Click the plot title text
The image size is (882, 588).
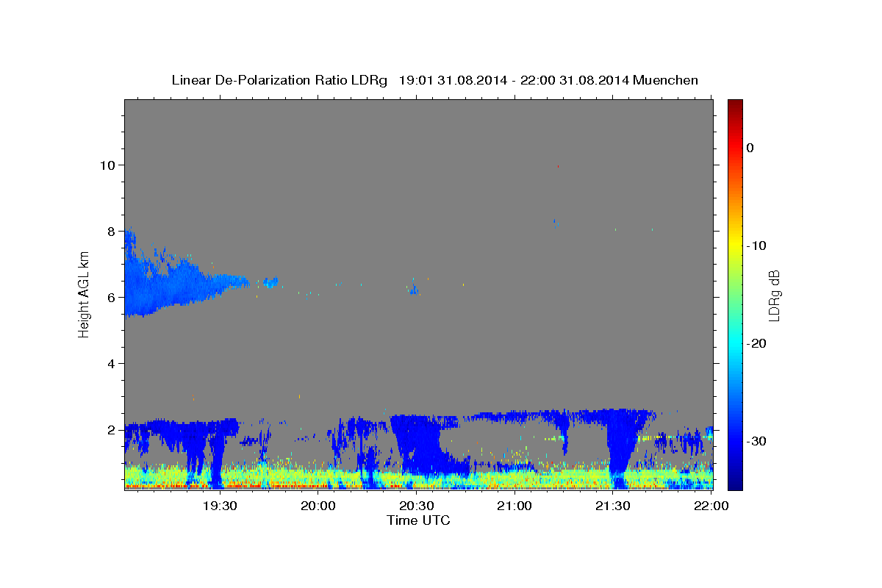point(434,80)
